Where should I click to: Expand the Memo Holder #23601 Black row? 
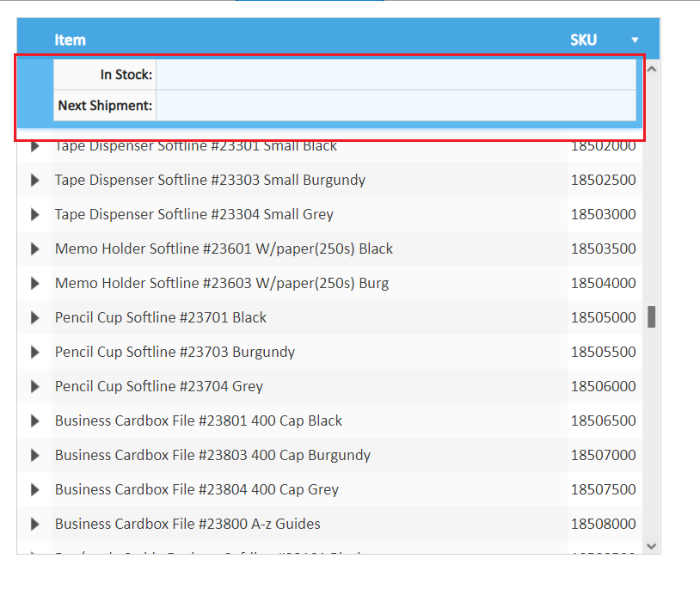tap(34, 249)
